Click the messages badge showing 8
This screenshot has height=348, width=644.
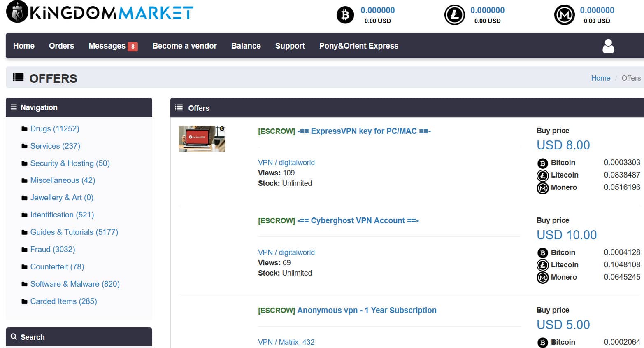point(133,47)
